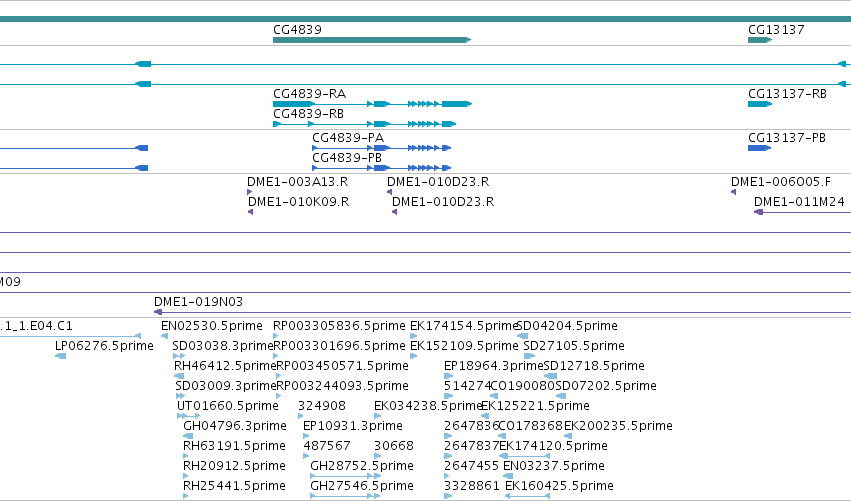Image resolution: width=851 pixels, height=501 pixels.
Task: Click the RP003301696.5prime label
Action: (339, 346)
